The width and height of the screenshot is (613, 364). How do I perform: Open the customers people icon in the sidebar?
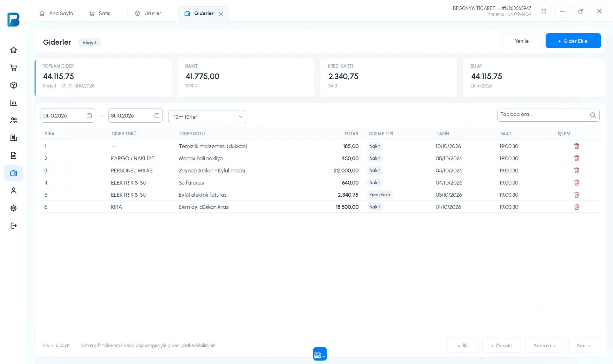(x=13, y=120)
